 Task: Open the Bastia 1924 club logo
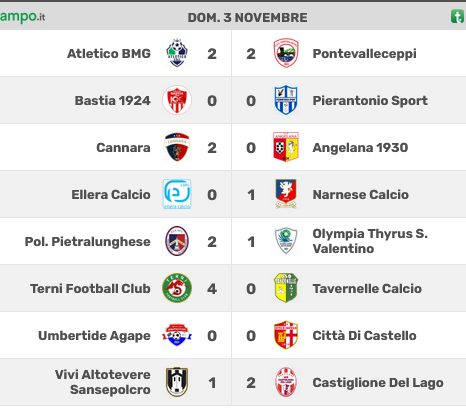coord(177,100)
